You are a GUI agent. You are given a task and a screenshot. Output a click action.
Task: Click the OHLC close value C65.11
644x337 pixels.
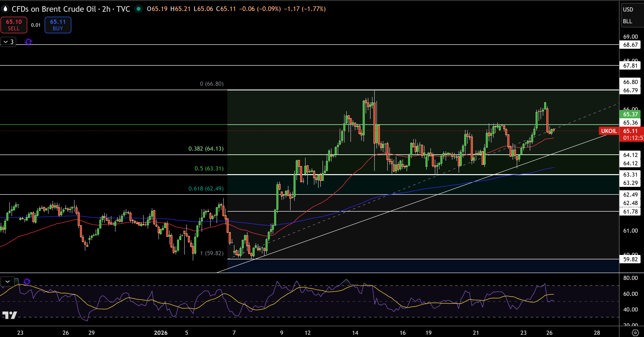tap(226, 9)
